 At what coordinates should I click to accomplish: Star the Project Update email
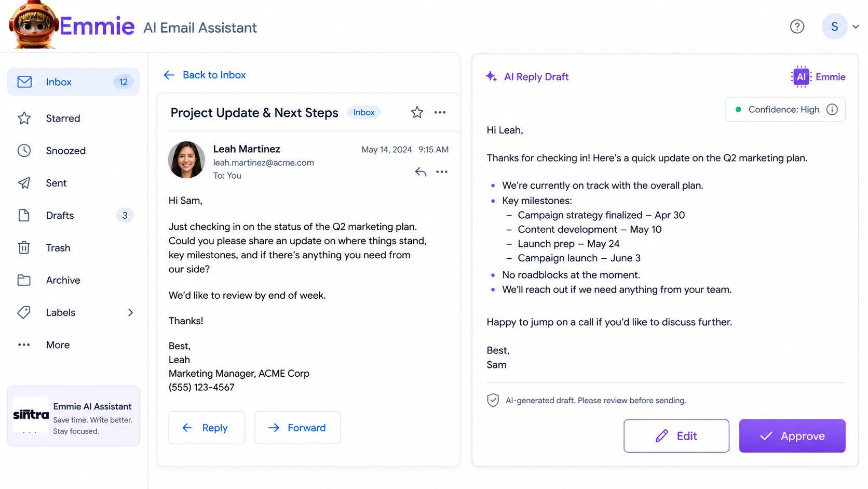pos(417,112)
